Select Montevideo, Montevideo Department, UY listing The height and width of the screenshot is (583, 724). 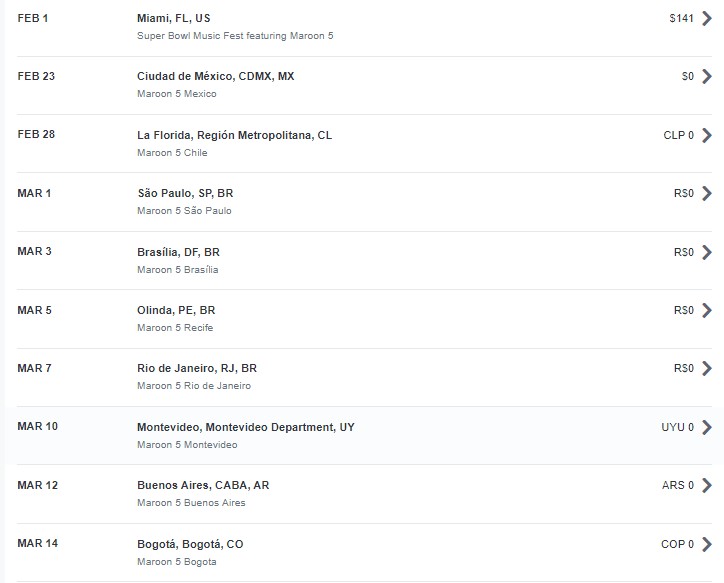[x=246, y=427]
